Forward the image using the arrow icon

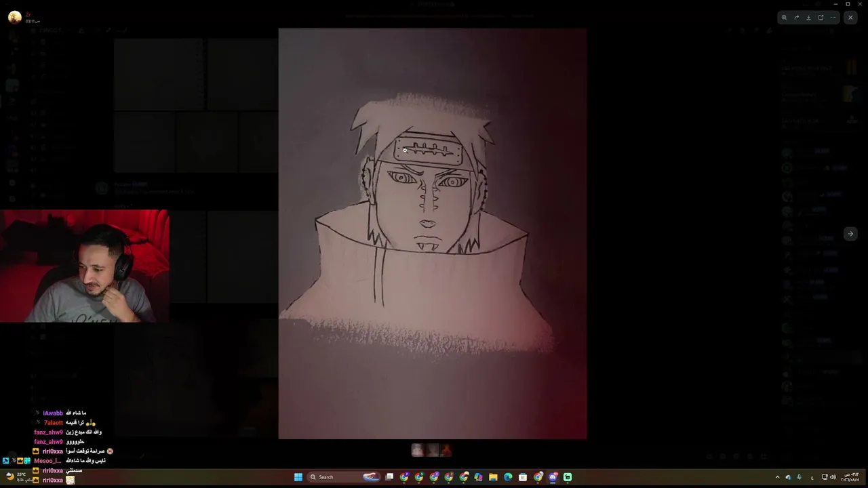tap(796, 18)
